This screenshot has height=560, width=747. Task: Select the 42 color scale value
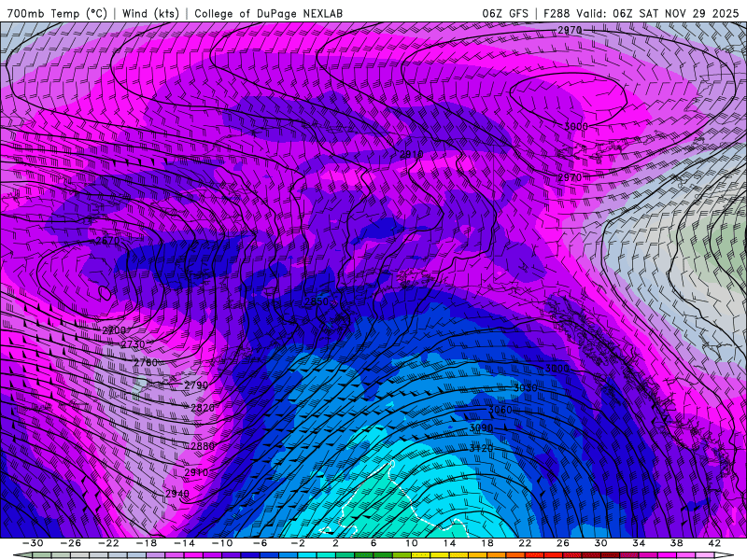714,543
